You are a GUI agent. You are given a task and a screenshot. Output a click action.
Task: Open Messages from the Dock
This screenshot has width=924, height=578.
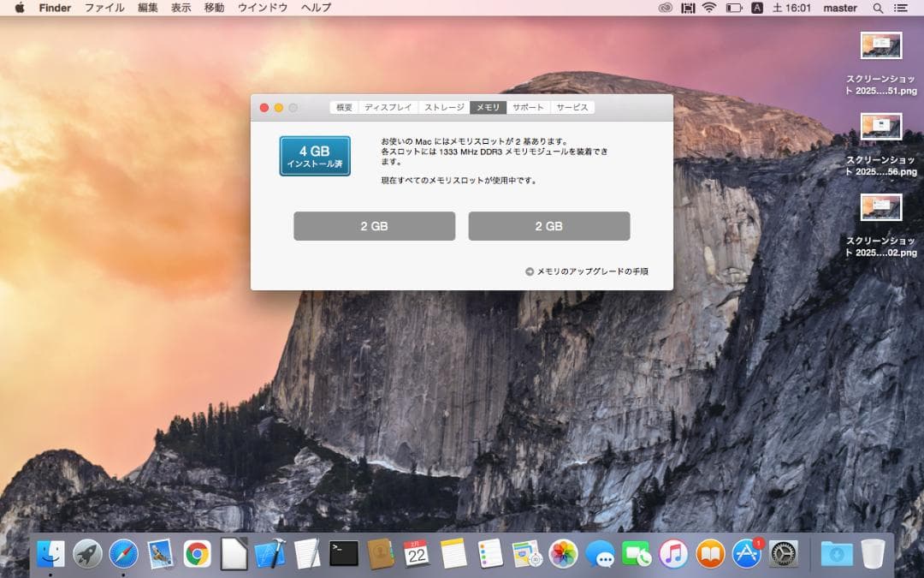click(599, 555)
